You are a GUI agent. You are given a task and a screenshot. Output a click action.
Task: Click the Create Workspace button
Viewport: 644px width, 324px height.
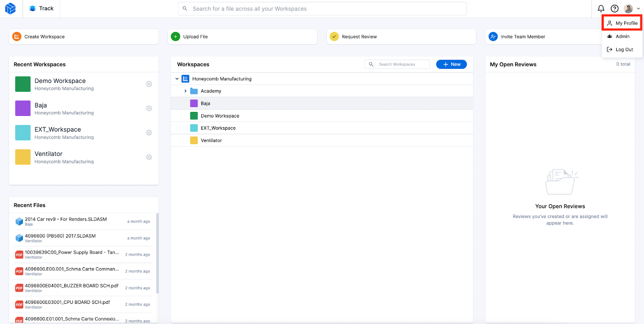(44, 37)
